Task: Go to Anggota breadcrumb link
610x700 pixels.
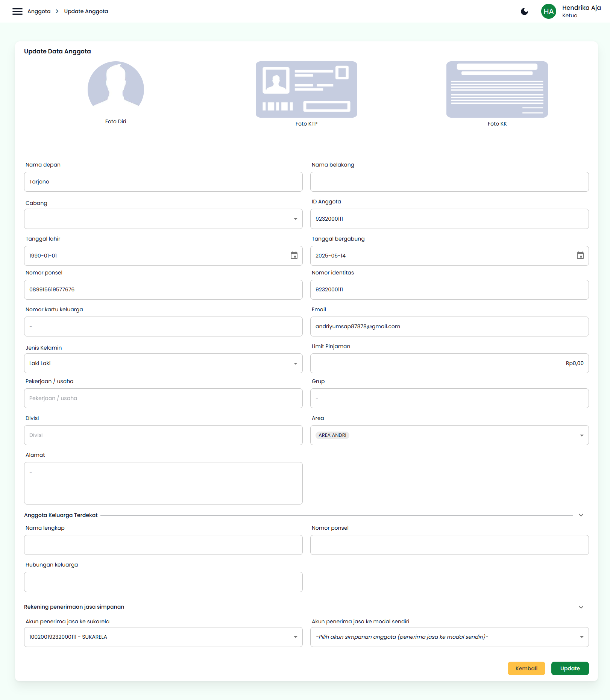Action: (39, 11)
